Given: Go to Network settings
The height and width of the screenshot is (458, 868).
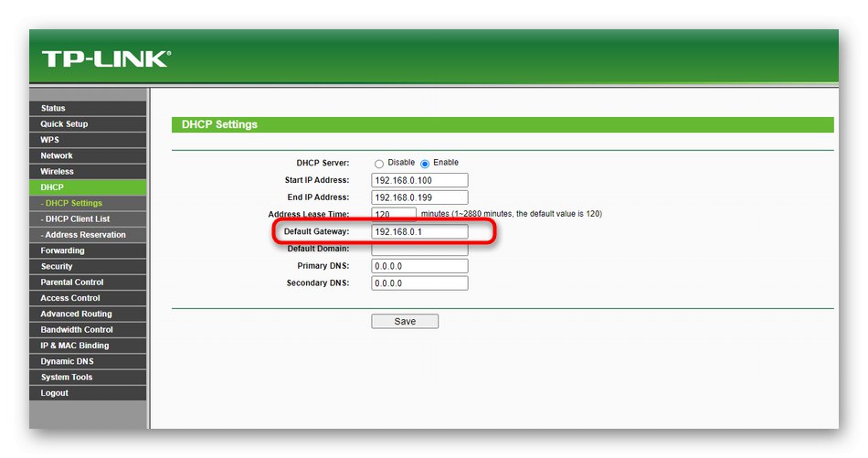Looking at the screenshot, I should click(x=88, y=155).
